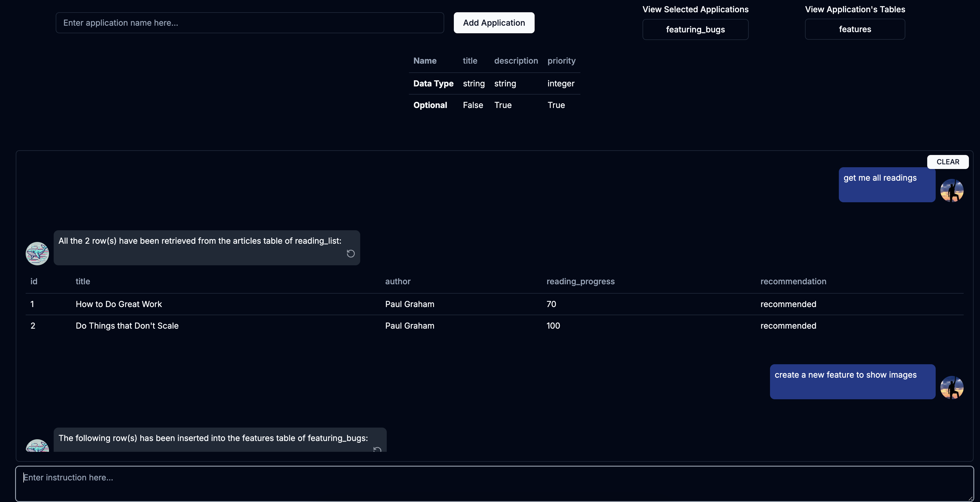The image size is (980, 502).
Task: Open the featuring_bugs selected application dropdown
Action: (695, 29)
